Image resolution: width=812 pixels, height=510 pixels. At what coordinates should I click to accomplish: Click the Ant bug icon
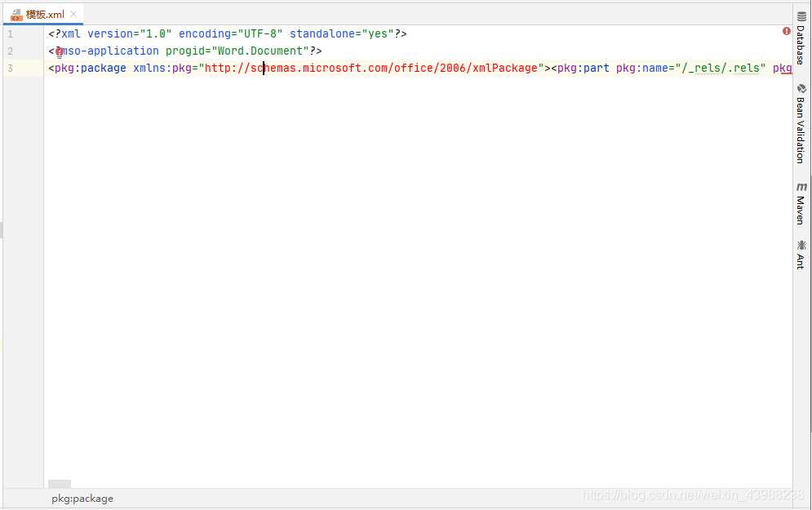[x=801, y=245]
